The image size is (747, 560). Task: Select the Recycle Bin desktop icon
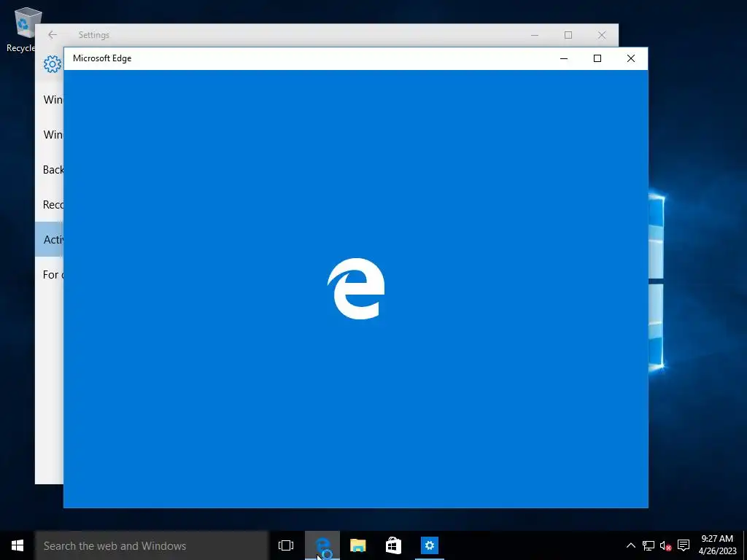coord(25,29)
